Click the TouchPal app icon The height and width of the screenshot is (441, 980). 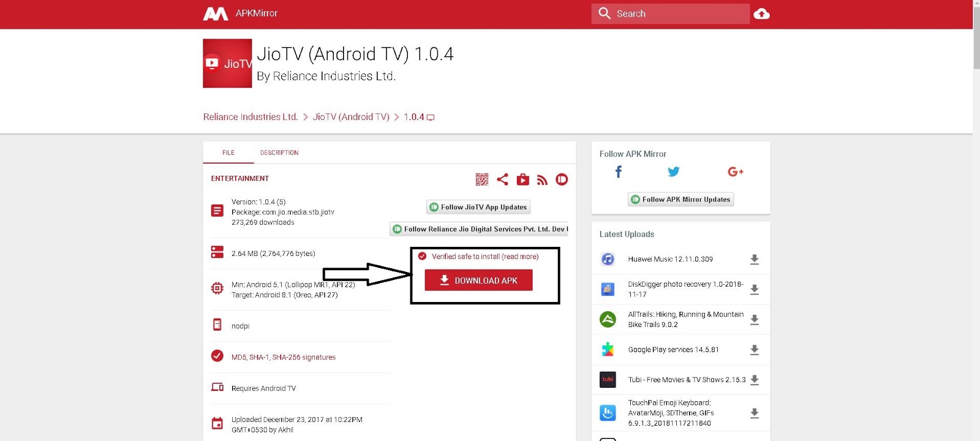tap(608, 413)
